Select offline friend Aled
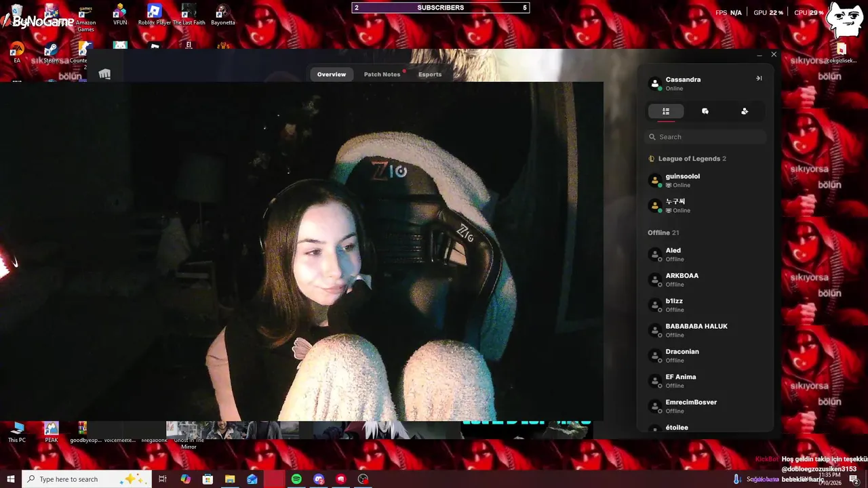The image size is (868, 488). [705, 254]
